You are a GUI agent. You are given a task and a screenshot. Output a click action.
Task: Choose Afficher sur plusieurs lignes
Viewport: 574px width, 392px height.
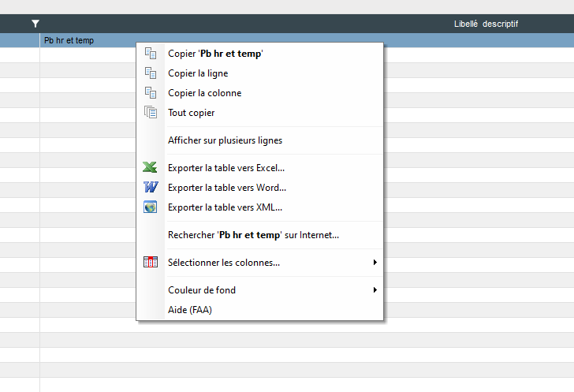(x=225, y=140)
